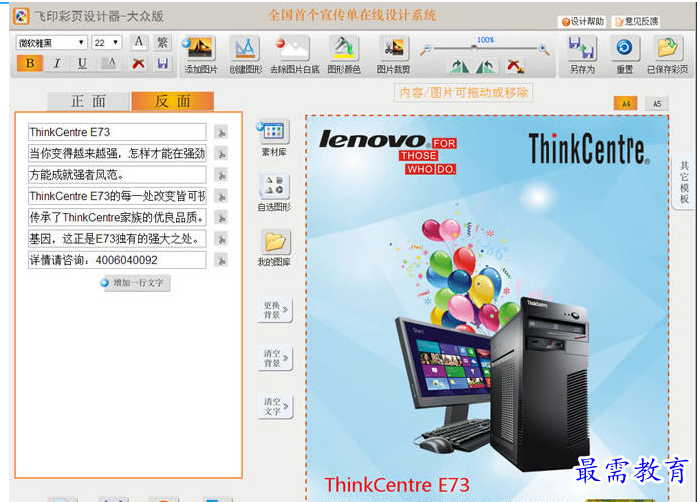Image resolution: width=697 pixels, height=502 pixels.
Task: Toggle Bold formatting
Action: pyautogui.click(x=30, y=63)
